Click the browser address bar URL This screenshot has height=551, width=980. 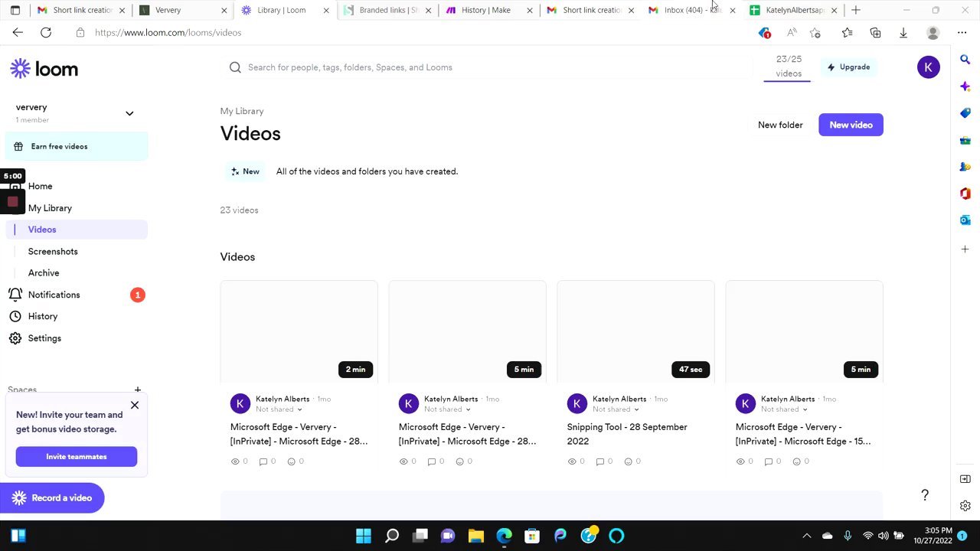click(x=168, y=33)
